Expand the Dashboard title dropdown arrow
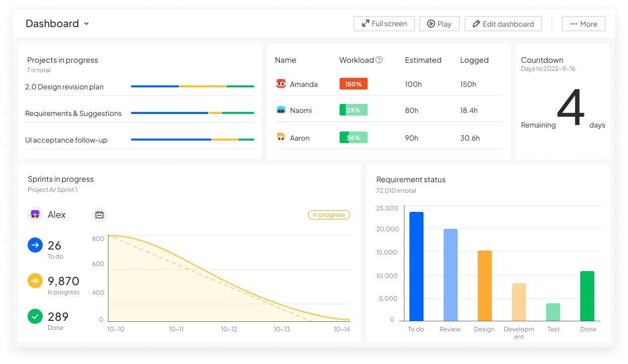Image resolution: width=628 pixels, height=364 pixels. (86, 24)
